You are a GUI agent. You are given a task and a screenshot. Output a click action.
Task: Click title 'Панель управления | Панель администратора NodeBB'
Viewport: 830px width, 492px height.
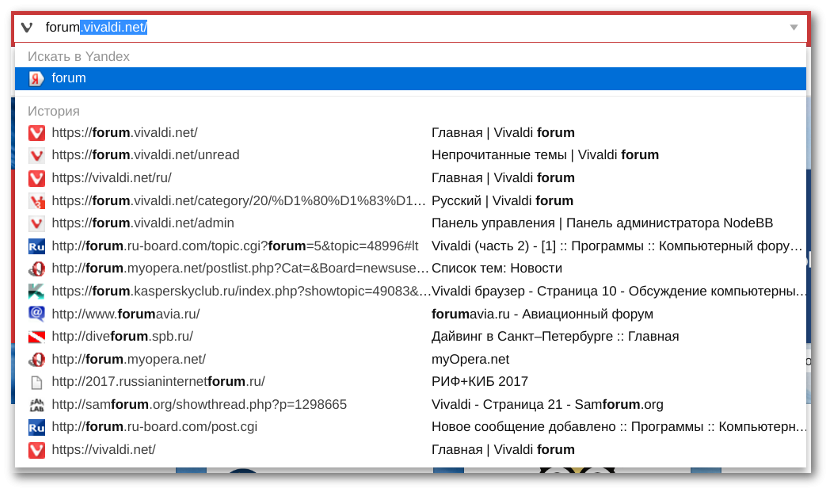tap(602, 223)
